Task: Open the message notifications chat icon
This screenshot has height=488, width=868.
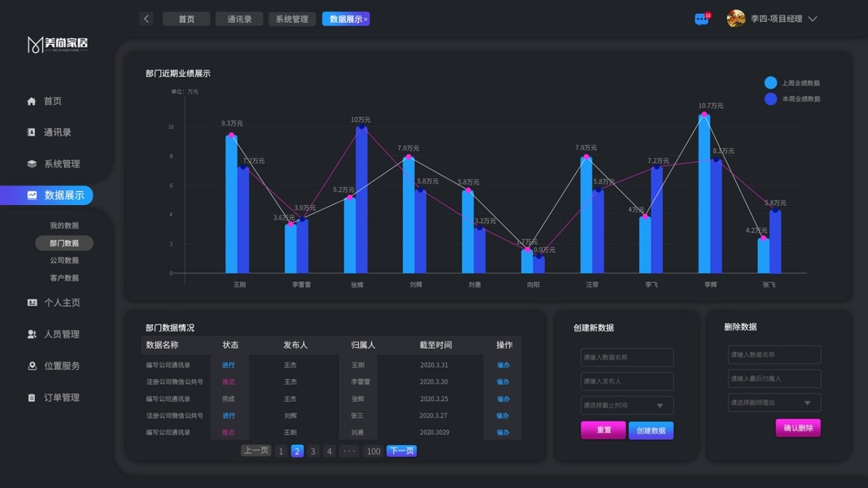Action: (702, 20)
